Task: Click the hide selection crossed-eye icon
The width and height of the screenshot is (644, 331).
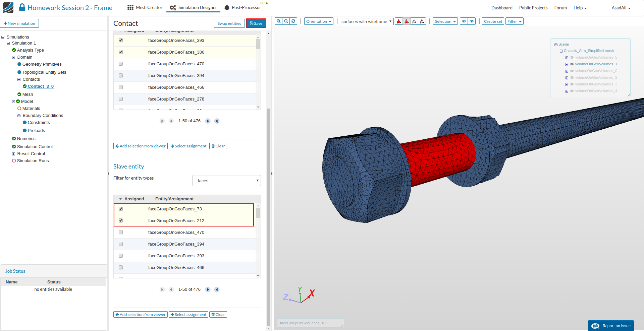Action: coord(464,21)
